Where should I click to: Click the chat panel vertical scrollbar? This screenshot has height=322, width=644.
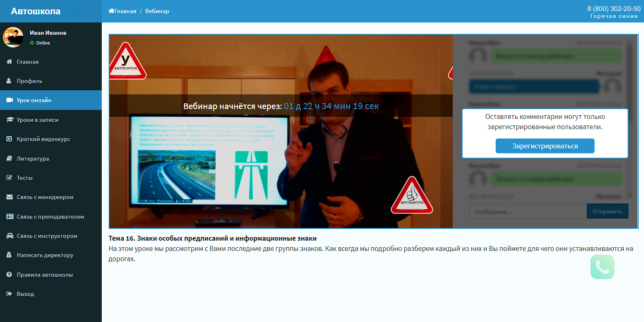pos(630,119)
